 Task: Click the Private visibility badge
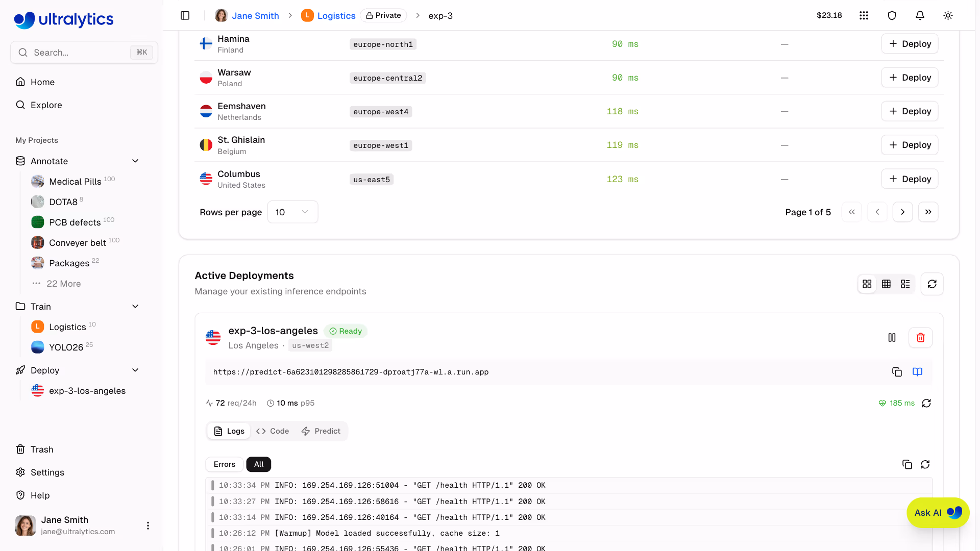[383, 15]
